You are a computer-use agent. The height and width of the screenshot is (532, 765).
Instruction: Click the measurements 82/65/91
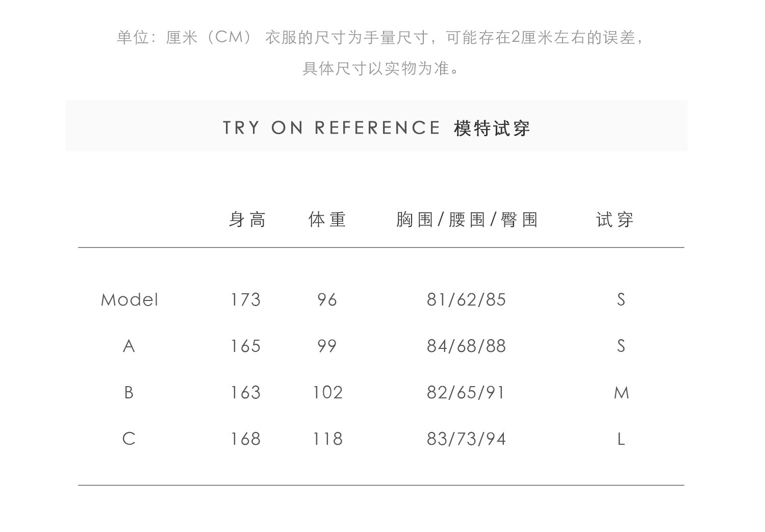[x=466, y=393]
